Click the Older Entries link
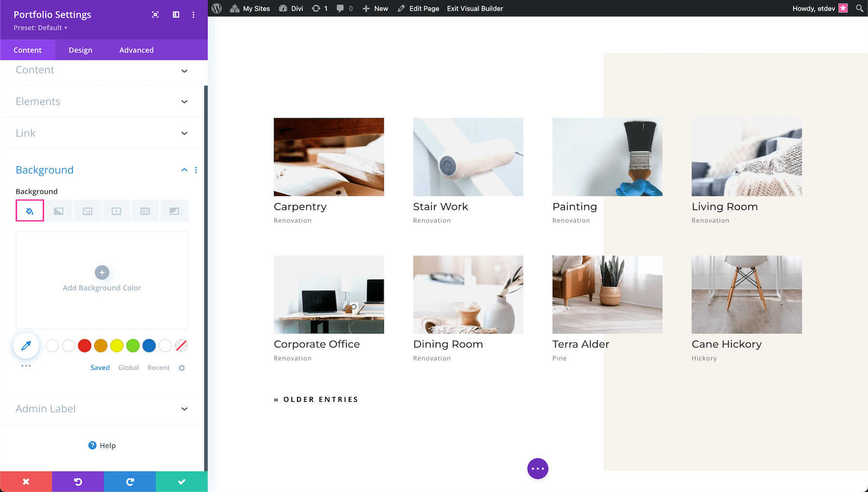This screenshot has height=492, width=868. [316, 399]
